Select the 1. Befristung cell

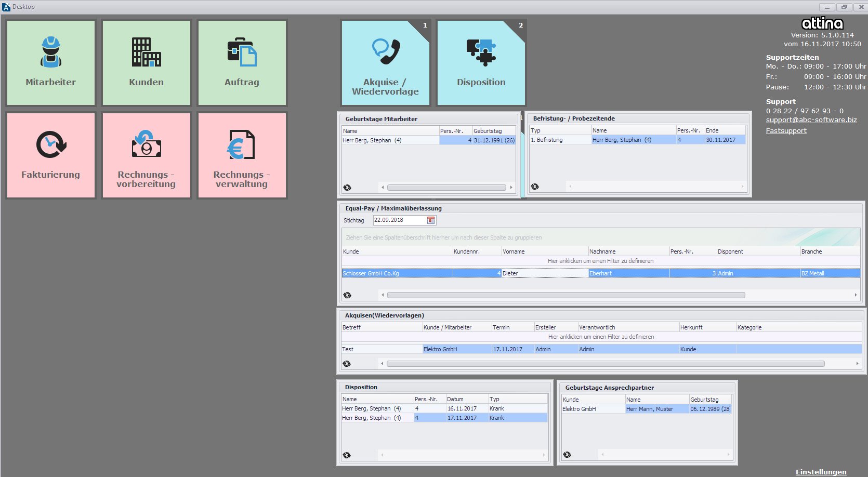pos(560,140)
